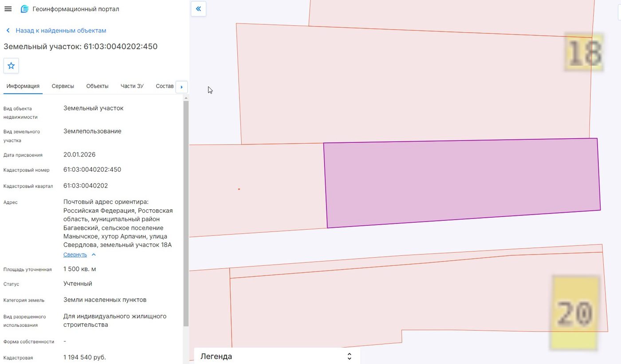Click the small red point on map
Image resolution: width=621 pixels, height=364 pixels.
pos(239,189)
